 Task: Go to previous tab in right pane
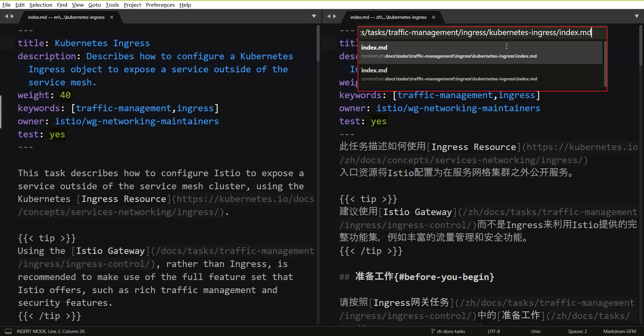(x=329, y=16)
